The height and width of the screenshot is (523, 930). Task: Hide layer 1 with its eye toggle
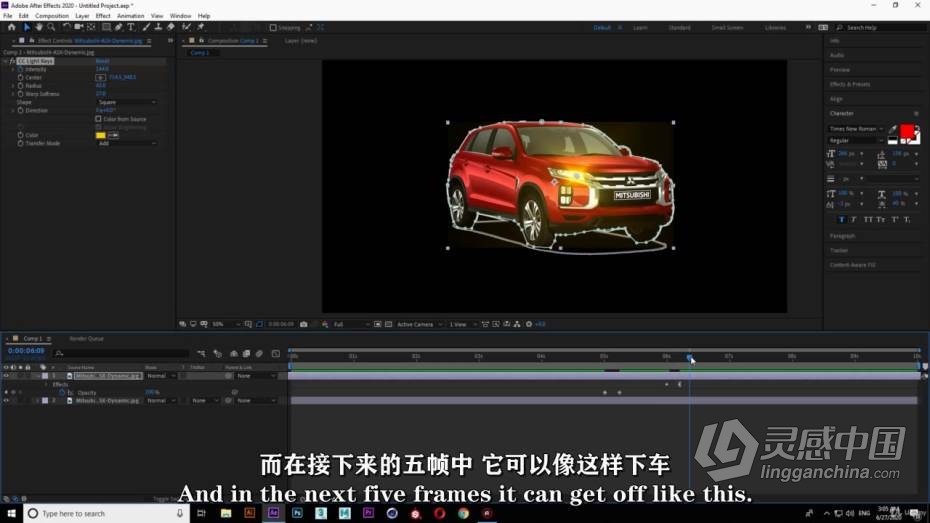[x=7, y=376]
